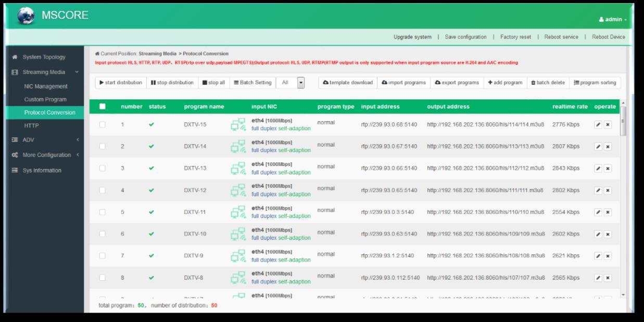Check the box for program number 4
The width and height of the screenshot is (644, 322).
point(103,190)
